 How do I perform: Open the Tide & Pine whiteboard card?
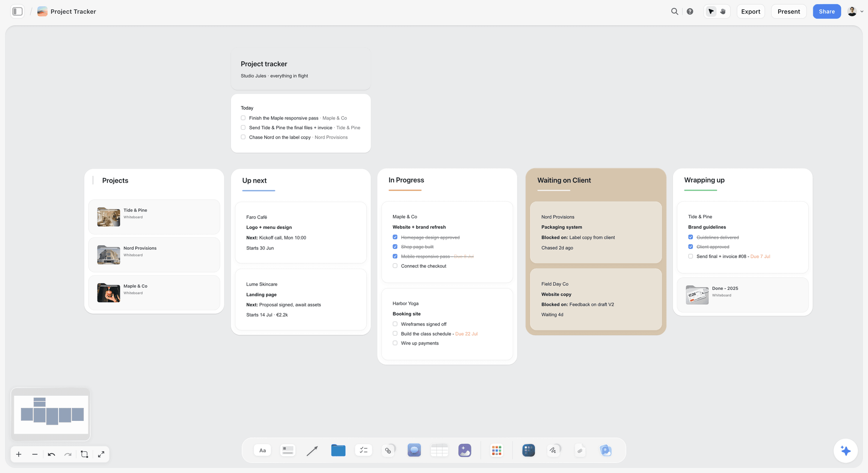click(154, 217)
